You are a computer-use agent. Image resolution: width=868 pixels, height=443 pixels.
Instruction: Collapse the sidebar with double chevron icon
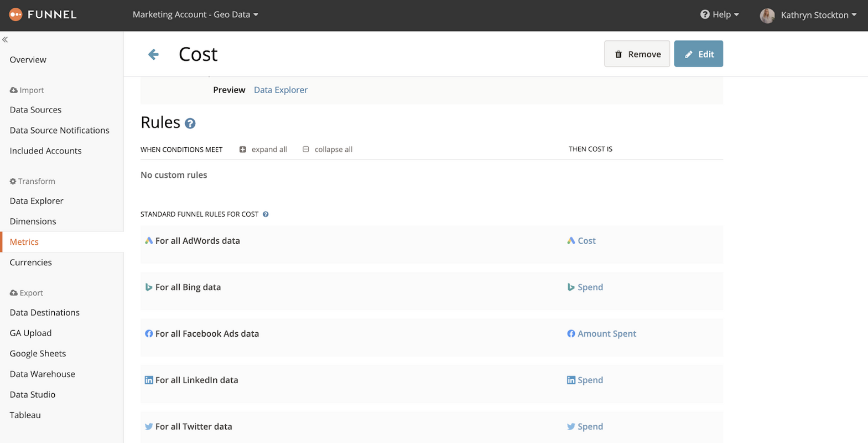5,40
